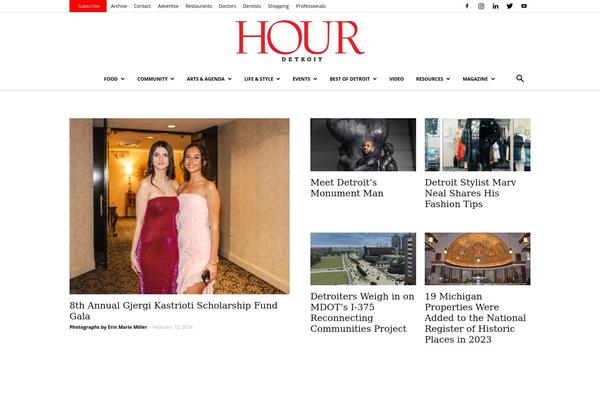600x400 pixels.
Task: Click the Photographs by Erin Marie Miller byline
Action: [108, 327]
